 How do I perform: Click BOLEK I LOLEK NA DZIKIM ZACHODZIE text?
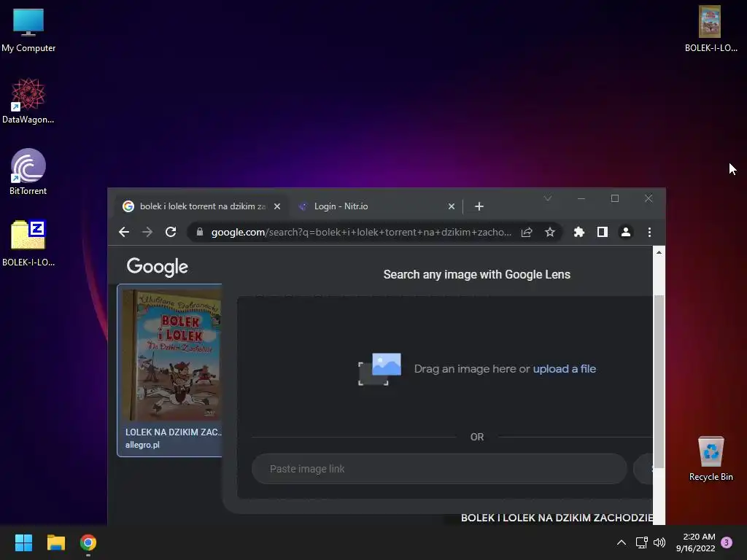click(557, 518)
